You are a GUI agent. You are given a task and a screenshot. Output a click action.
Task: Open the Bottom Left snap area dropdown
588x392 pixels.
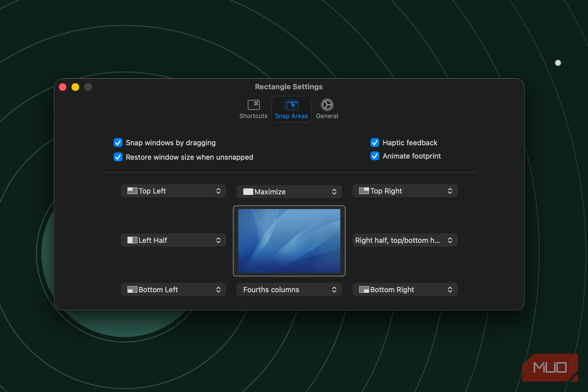[x=173, y=290]
